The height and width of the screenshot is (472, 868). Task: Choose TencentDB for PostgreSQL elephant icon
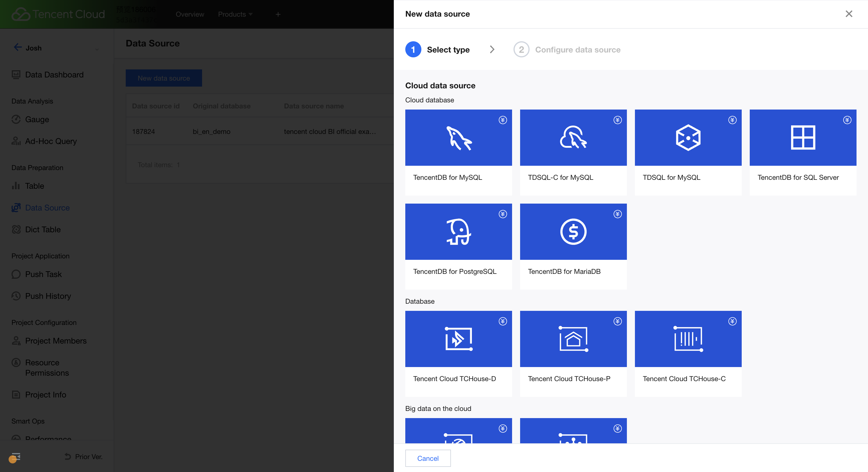click(458, 232)
